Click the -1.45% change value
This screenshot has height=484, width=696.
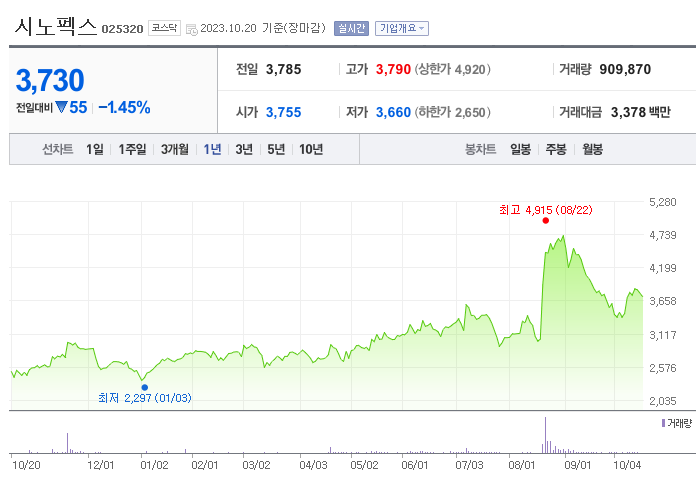coord(124,107)
